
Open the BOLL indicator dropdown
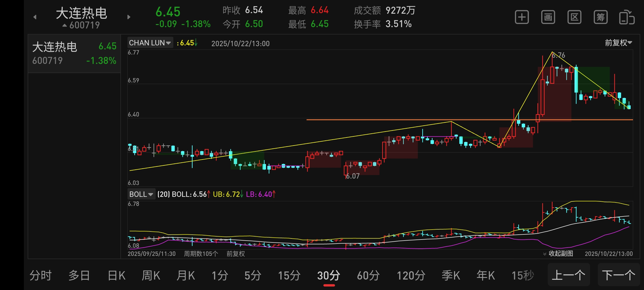141,194
